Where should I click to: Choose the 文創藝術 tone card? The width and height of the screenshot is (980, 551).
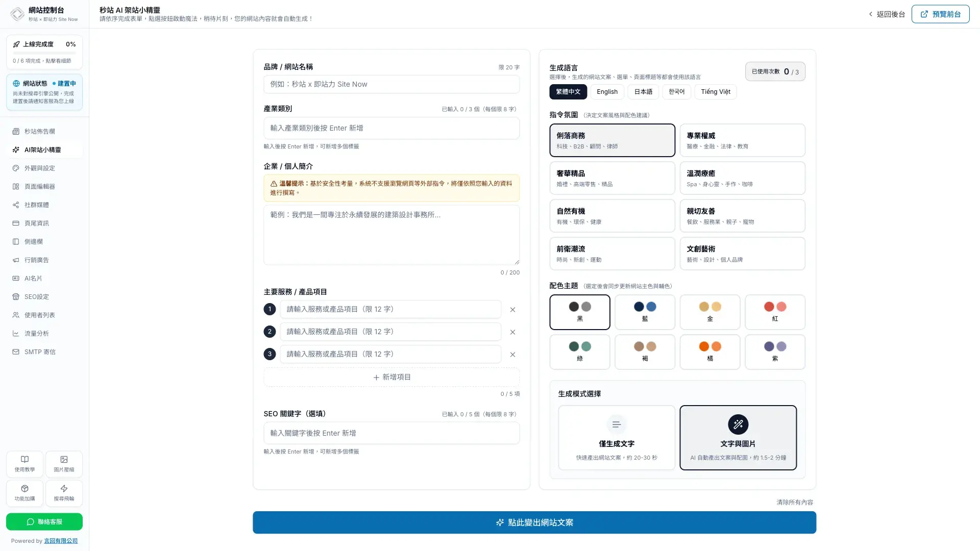pyautogui.click(x=742, y=254)
